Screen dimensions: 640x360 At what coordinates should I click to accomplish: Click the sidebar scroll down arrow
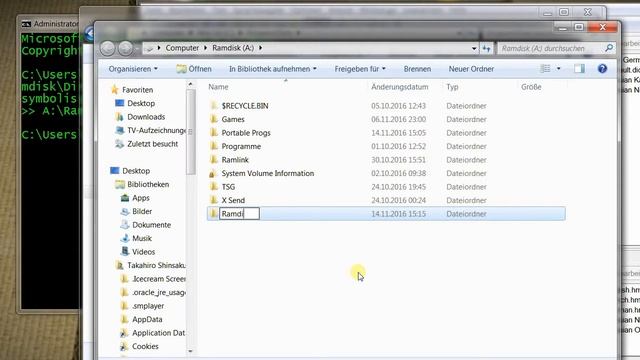[x=190, y=351]
